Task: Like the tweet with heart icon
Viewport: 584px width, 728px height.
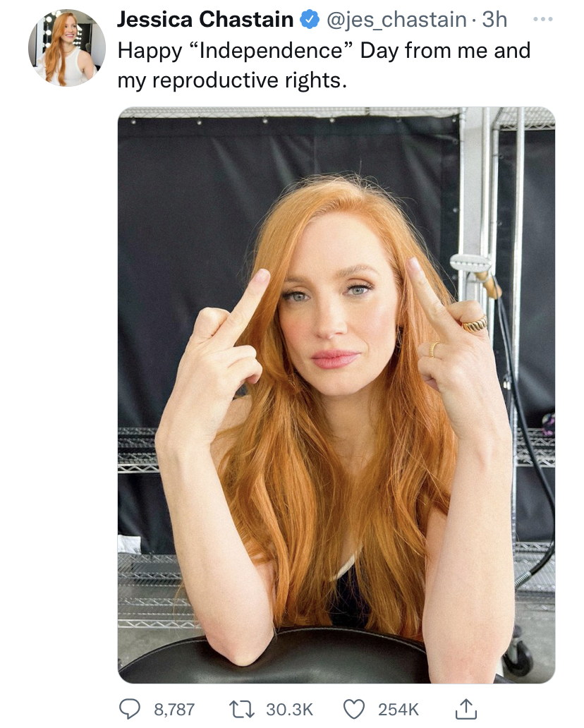Action: pyautogui.click(x=354, y=709)
